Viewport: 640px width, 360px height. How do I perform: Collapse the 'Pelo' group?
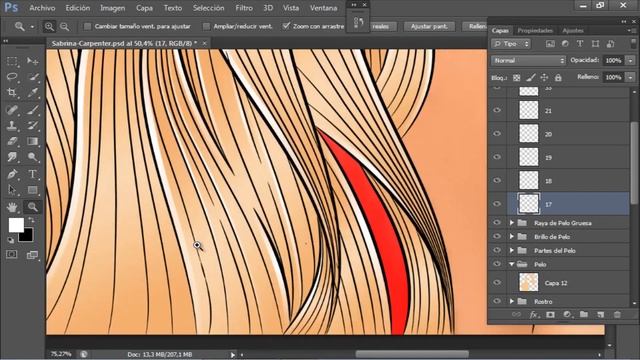point(512,264)
